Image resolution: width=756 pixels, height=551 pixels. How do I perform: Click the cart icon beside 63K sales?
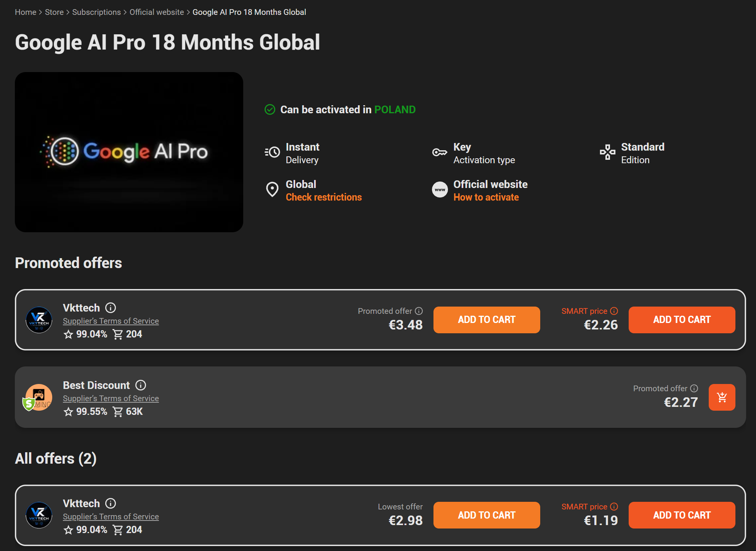[118, 412]
